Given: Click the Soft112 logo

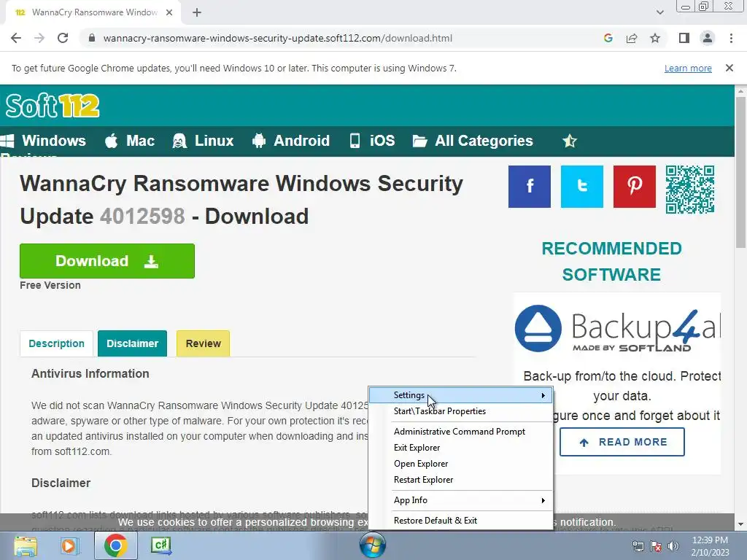Looking at the screenshot, I should tap(53, 105).
